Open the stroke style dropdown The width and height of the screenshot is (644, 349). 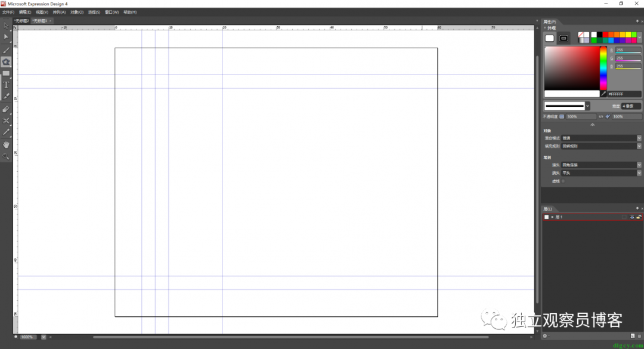(x=588, y=106)
